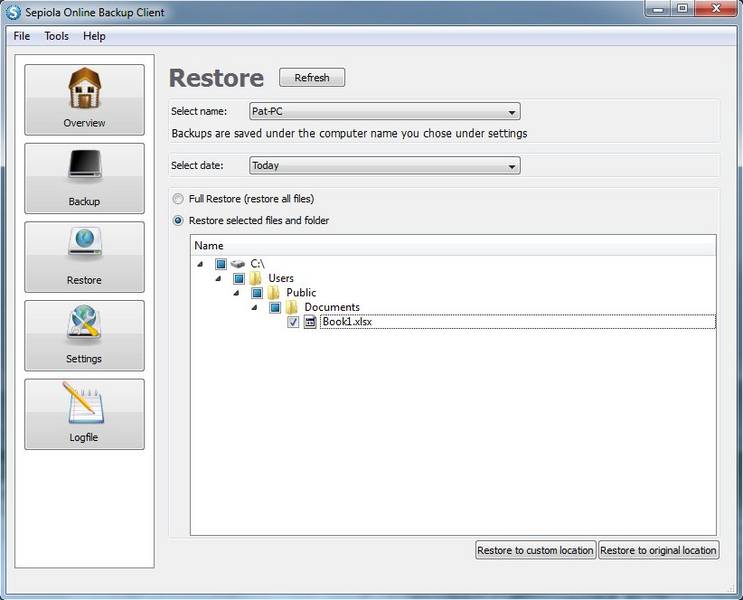Click the C:\ drive icon in tree

[x=237, y=264]
